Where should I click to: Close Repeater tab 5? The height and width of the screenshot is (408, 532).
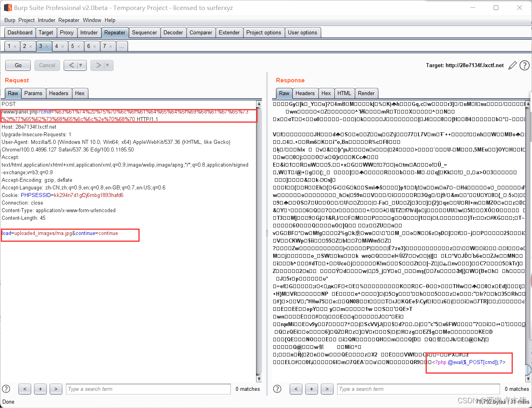pyautogui.click(x=78, y=46)
